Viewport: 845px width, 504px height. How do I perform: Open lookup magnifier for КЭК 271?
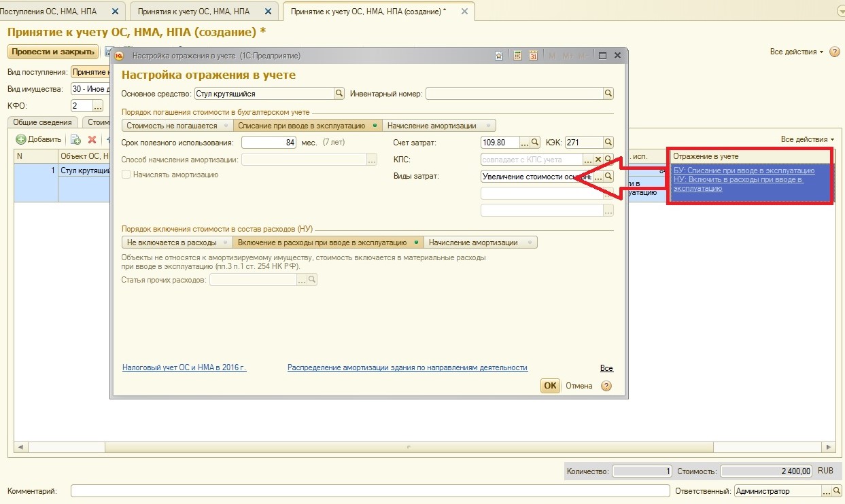pyautogui.click(x=608, y=143)
